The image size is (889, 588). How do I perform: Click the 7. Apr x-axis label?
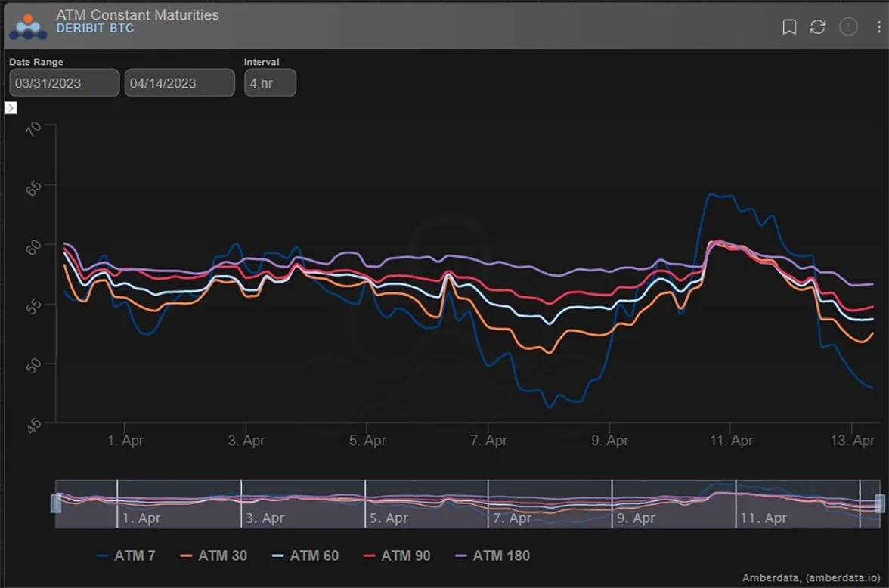(488, 440)
